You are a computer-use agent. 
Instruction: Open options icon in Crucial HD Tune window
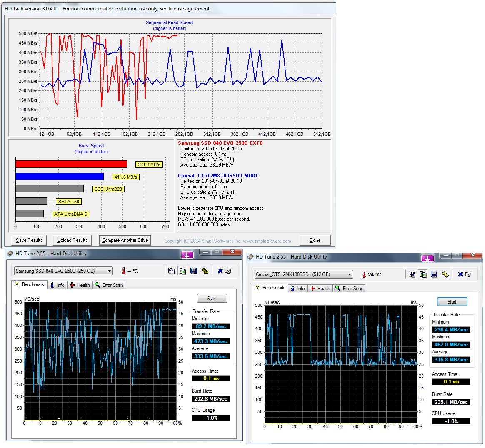(x=445, y=274)
